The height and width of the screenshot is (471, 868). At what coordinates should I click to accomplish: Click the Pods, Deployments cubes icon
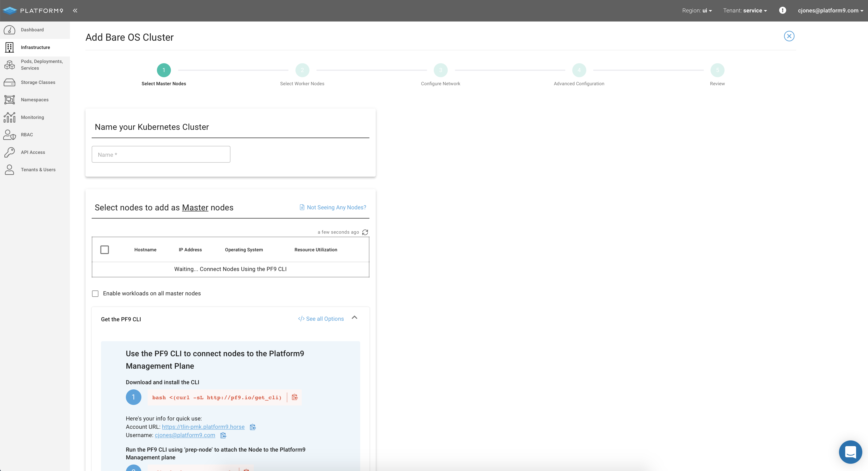pos(9,65)
